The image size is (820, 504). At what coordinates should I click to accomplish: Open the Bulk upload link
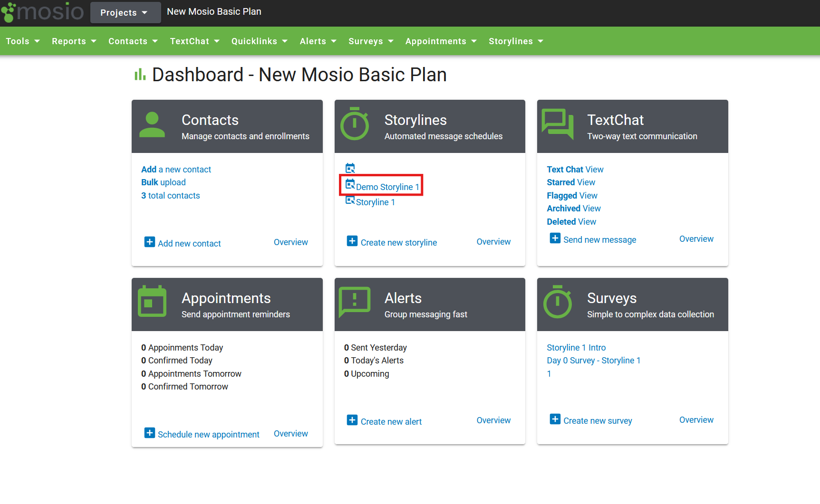click(x=164, y=182)
